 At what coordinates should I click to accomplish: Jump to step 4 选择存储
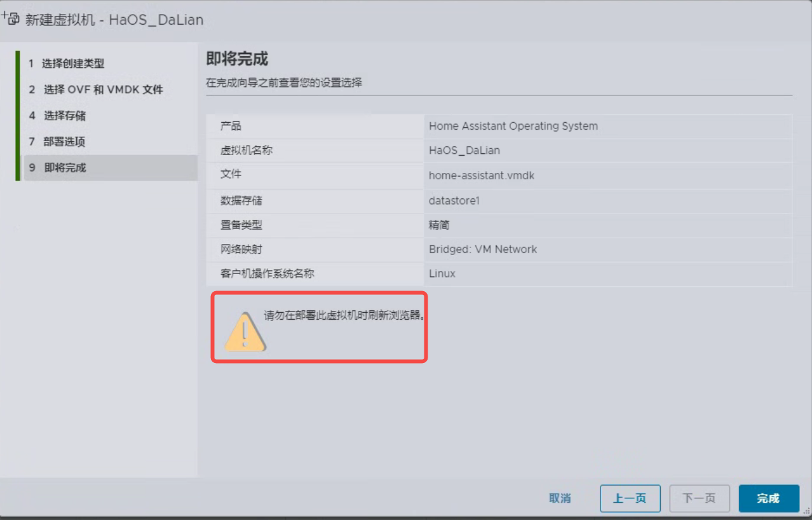tap(57, 116)
